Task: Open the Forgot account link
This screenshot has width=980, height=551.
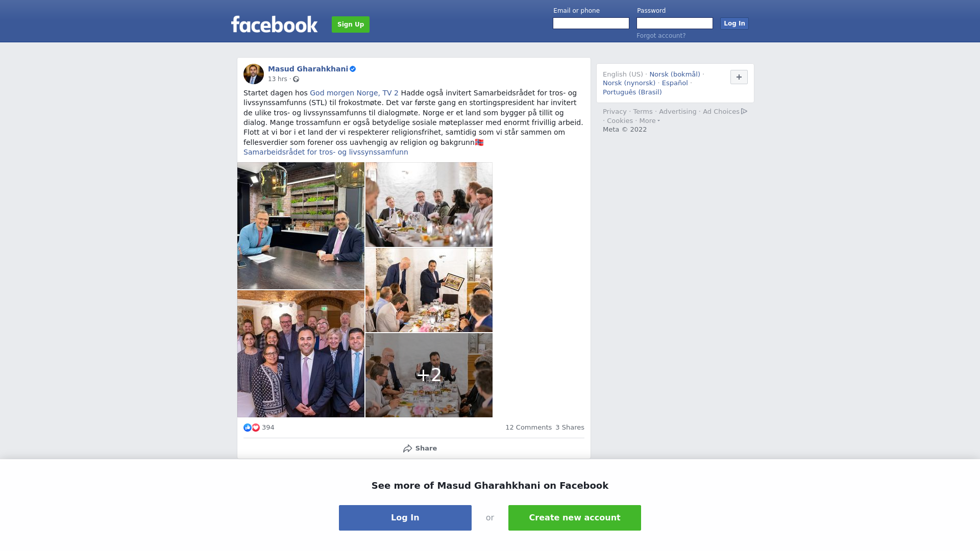Action: pos(661,36)
